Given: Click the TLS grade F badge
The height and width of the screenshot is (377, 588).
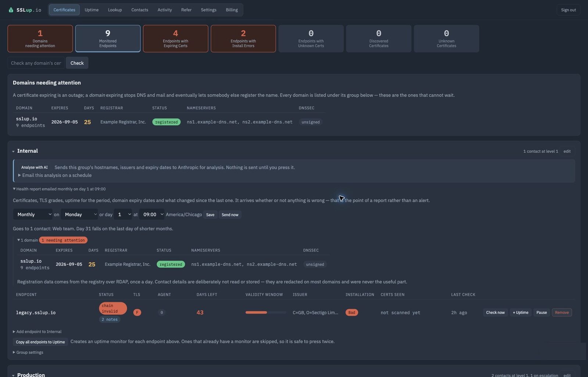Looking at the screenshot, I should tap(137, 312).
